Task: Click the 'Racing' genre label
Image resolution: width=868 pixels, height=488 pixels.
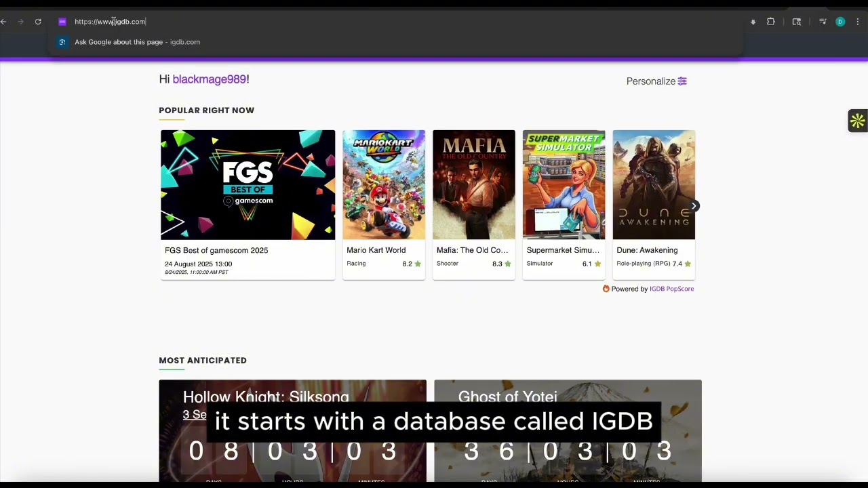Action: [356, 264]
